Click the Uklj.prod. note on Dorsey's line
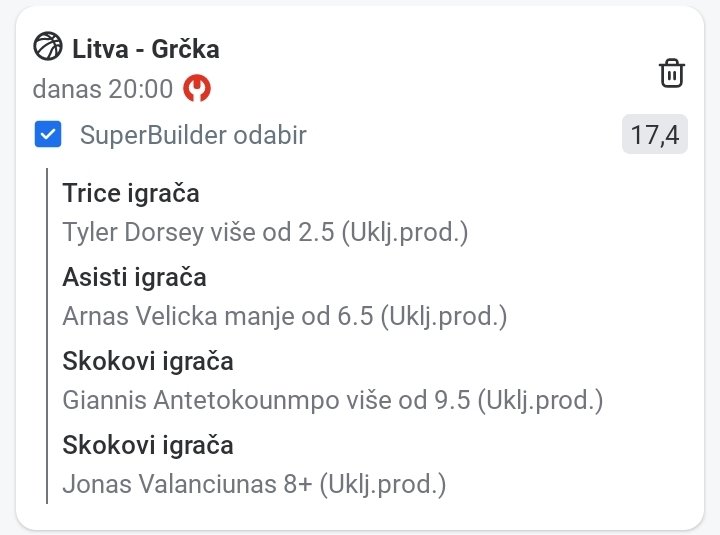Viewport: 720px width, 535px height. click(x=404, y=232)
